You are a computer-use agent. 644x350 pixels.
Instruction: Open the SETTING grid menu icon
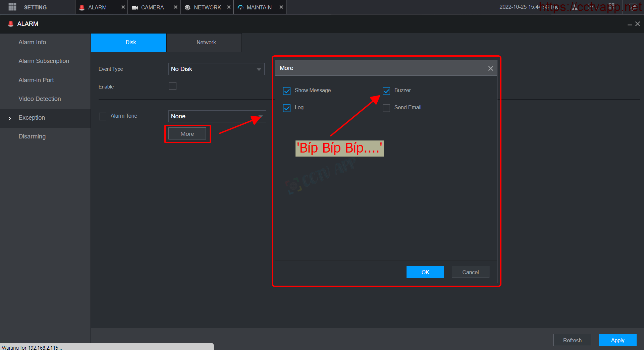click(x=12, y=7)
